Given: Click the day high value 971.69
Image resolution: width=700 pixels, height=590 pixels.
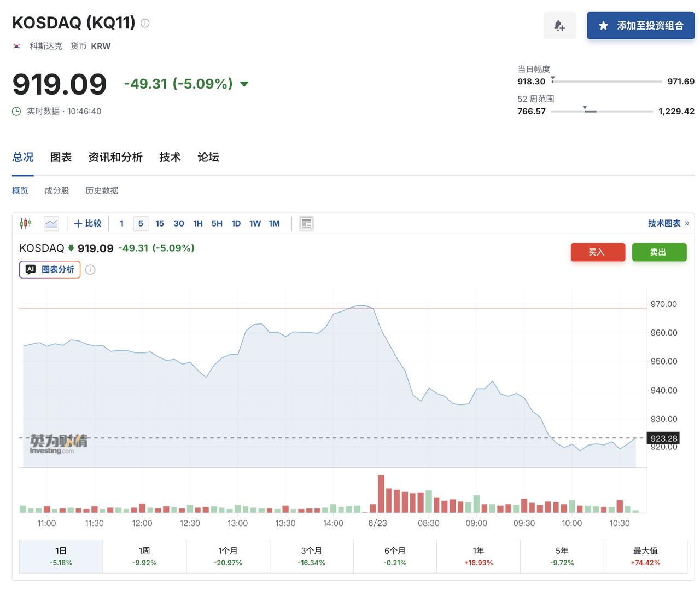Looking at the screenshot, I should (x=681, y=82).
